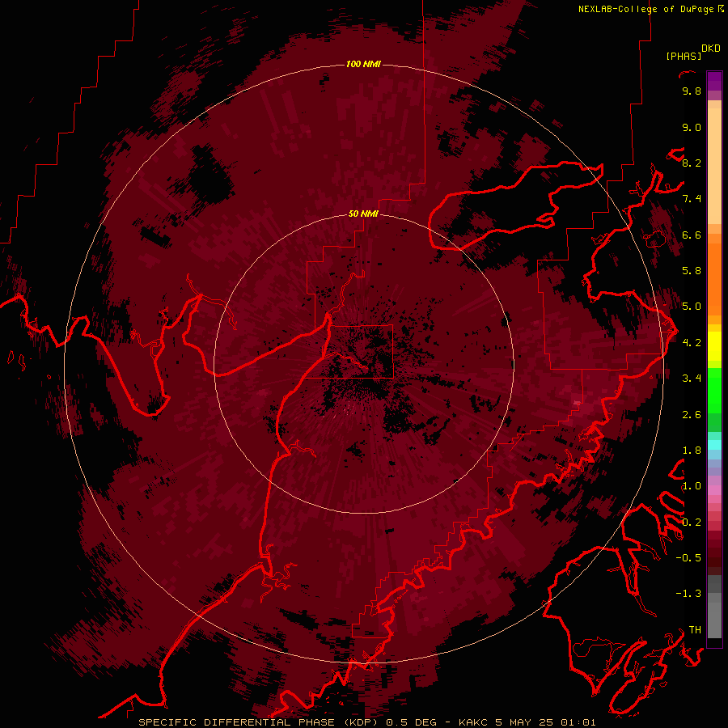Click the 4.2 legend value
The width and height of the screenshot is (728, 728).
[x=692, y=343]
